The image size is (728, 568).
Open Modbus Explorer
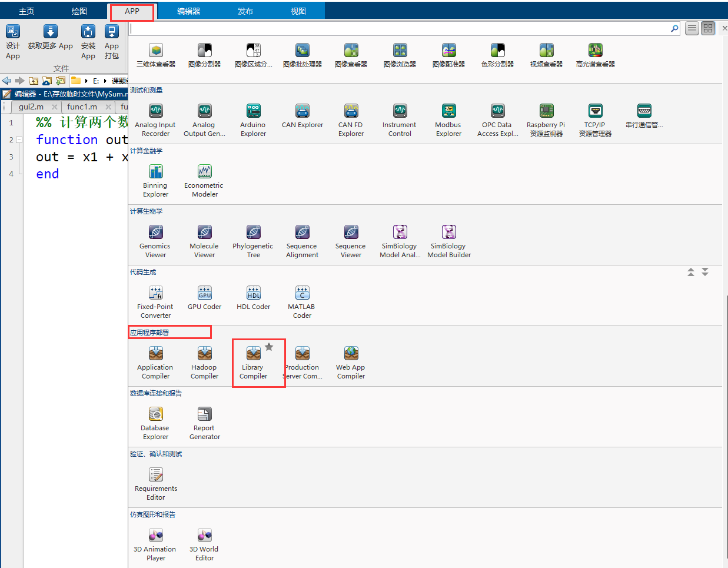(x=448, y=120)
